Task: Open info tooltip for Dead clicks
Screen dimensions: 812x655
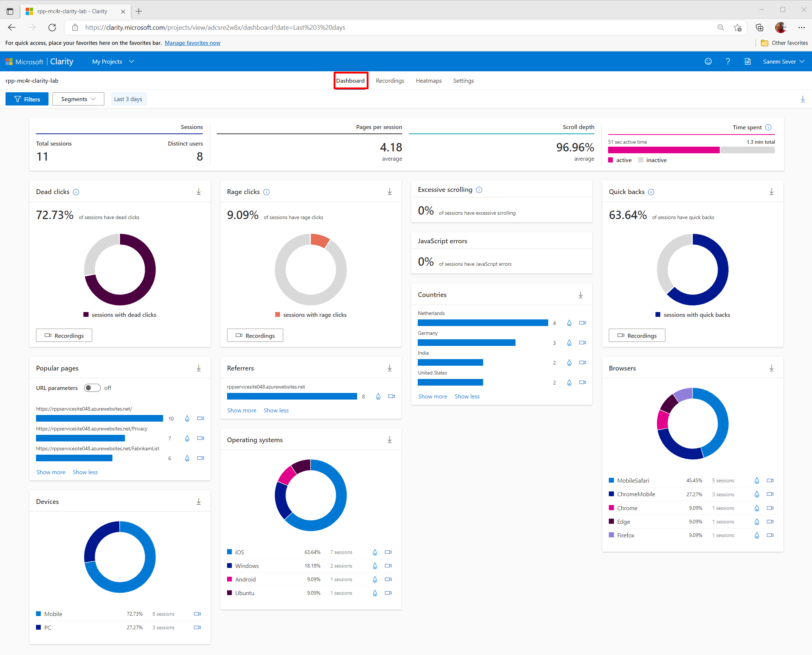Action: coord(76,192)
